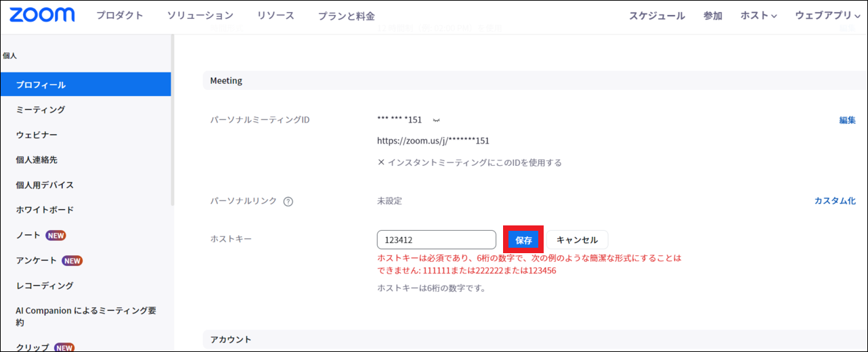This screenshot has width=868, height=352.
Task: Click the 個人 sidebar heading
Action: [x=9, y=56]
